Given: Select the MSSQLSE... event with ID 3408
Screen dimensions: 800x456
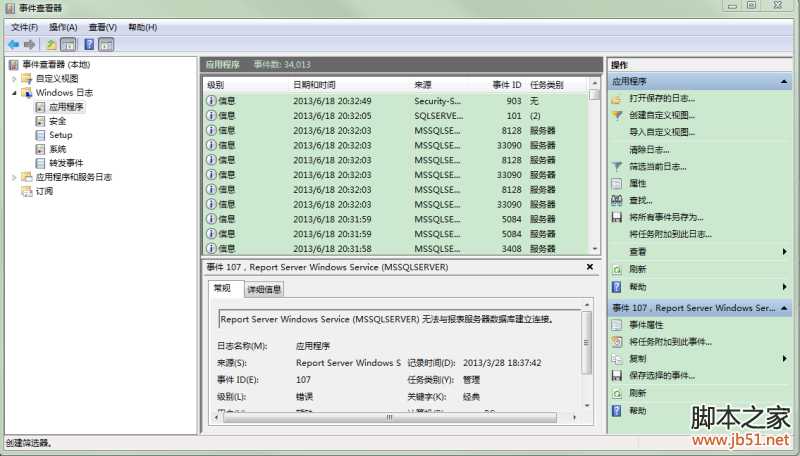Looking at the screenshot, I should click(396, 249).
